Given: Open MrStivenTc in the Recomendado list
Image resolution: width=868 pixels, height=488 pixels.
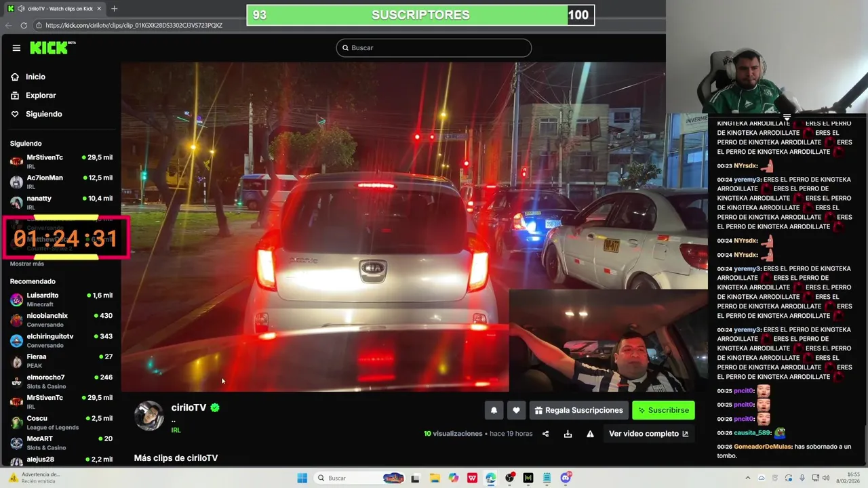Looking at the screenshot, I should 61,402.
